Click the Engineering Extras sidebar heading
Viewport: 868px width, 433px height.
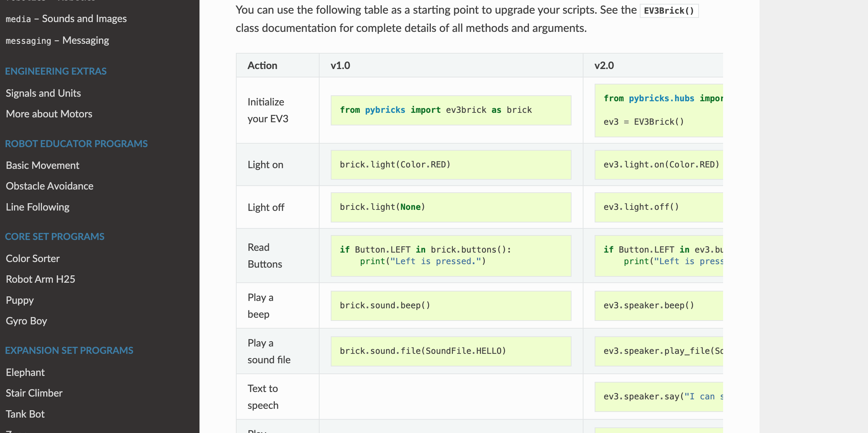(56, 71)
